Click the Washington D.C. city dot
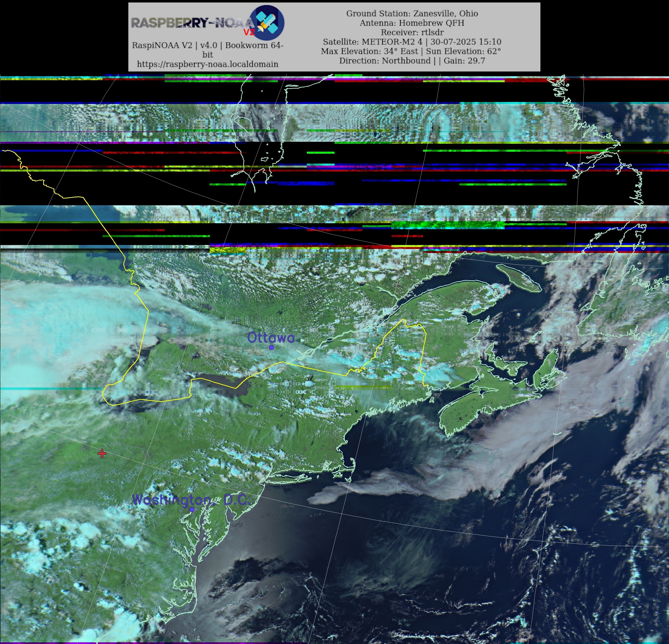 (x=192, y=509)
